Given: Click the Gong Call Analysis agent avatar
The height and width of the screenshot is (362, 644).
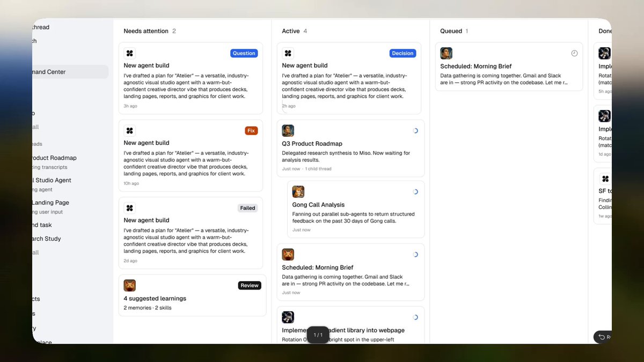Looking at the screenshot, I should [298, 191].
